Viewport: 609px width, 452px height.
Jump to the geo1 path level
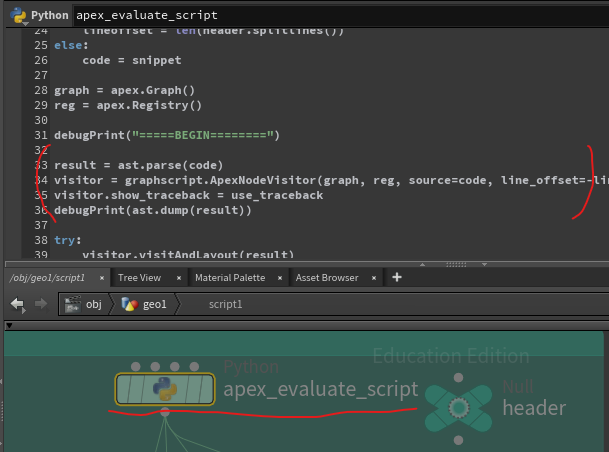pyautogui.click(x=144, y=304)
